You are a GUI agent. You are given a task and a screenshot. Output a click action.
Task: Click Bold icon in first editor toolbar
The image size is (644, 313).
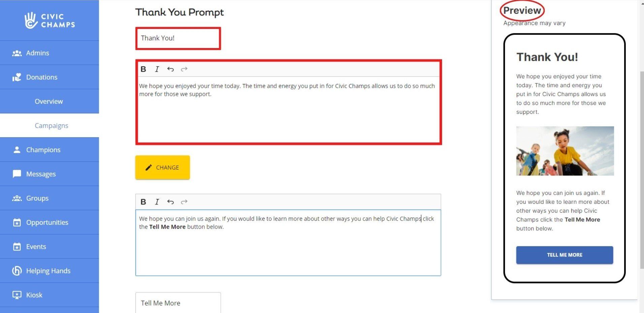pyautogui.click(x=143, y=69)
